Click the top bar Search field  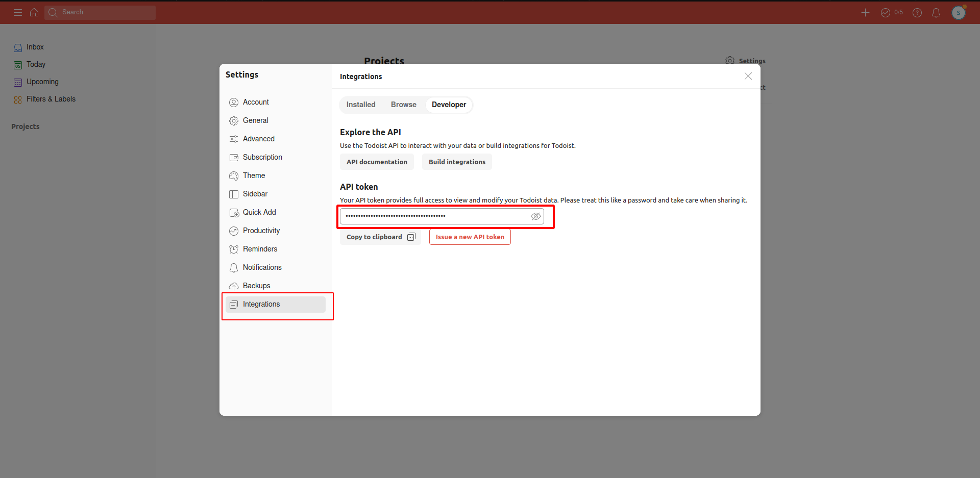pos(100,12)
